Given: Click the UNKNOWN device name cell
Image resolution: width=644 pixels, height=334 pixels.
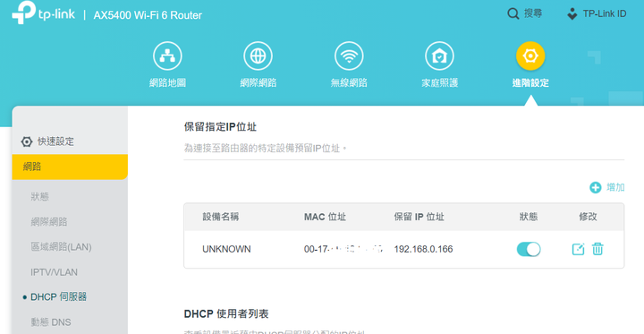Looking at the screenshot, I should click(x=226, y=249).
